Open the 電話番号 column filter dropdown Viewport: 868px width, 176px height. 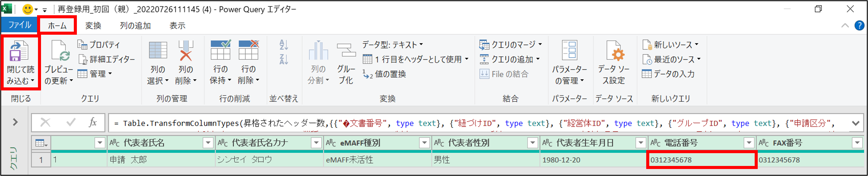pos(749,143)
